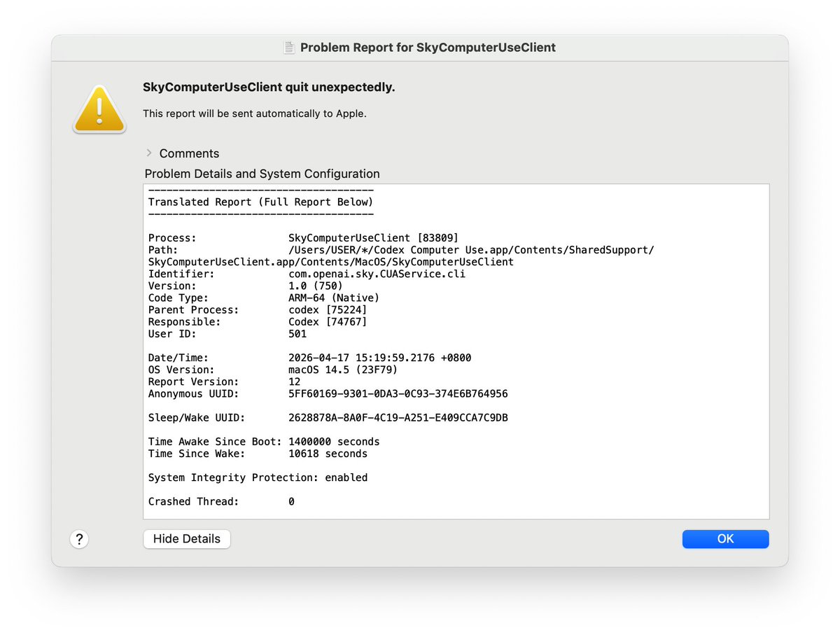
Task: Click Time Awake Since Boot '1400000 seconds'
Action: [334, 442]
